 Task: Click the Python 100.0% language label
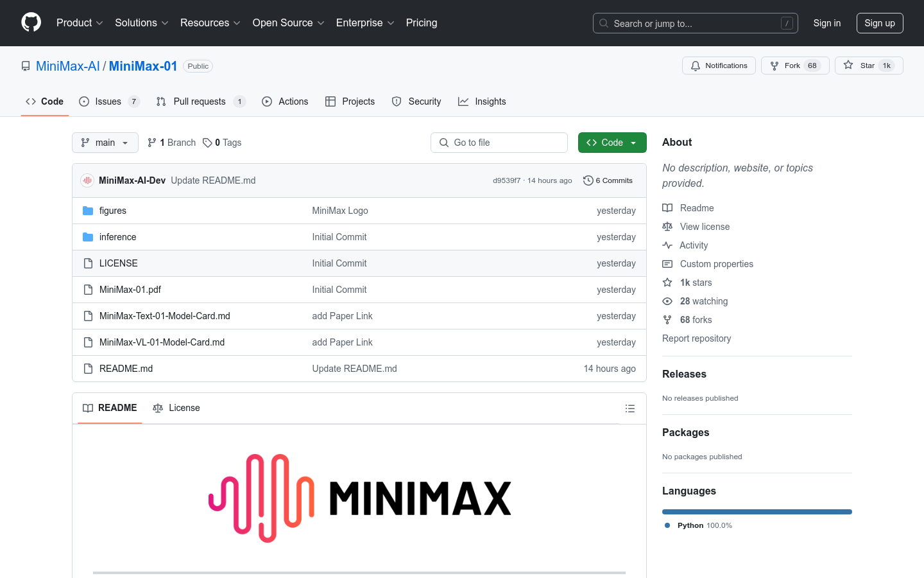(699, 525)
